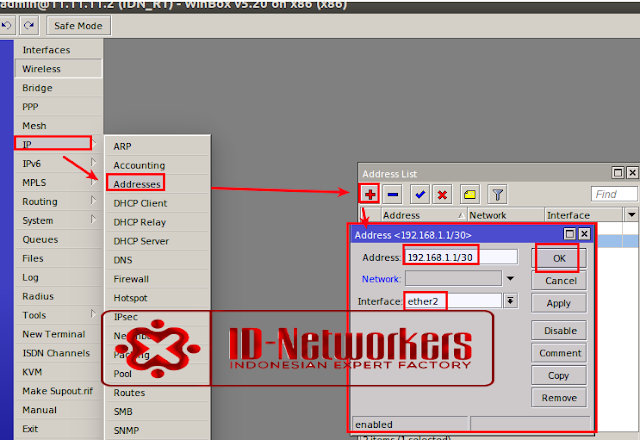This screenshot has width=640, height=440.
Task: Open the Queues menu
Action: 58,239
